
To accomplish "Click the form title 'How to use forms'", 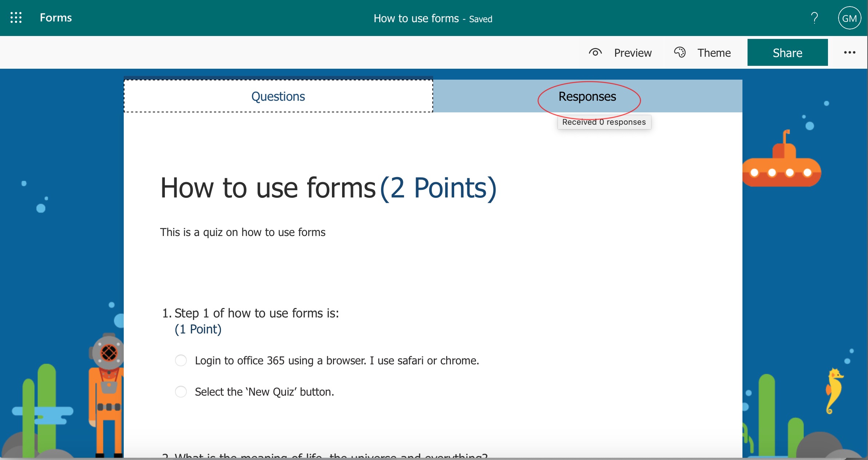I will click(268, 188).
